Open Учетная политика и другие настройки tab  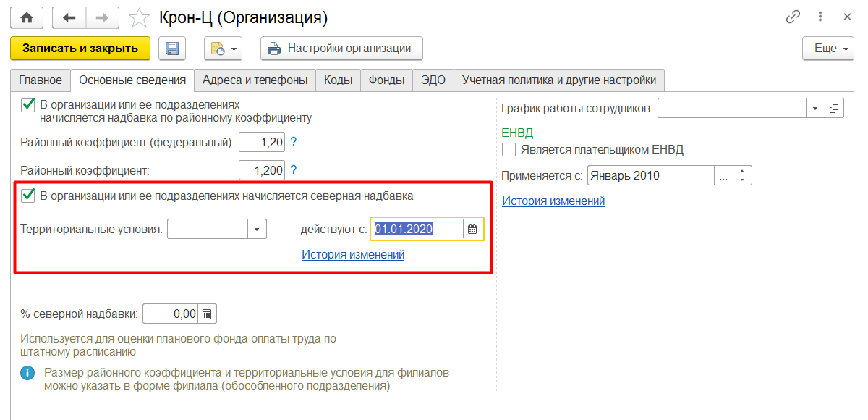(559, 80)
